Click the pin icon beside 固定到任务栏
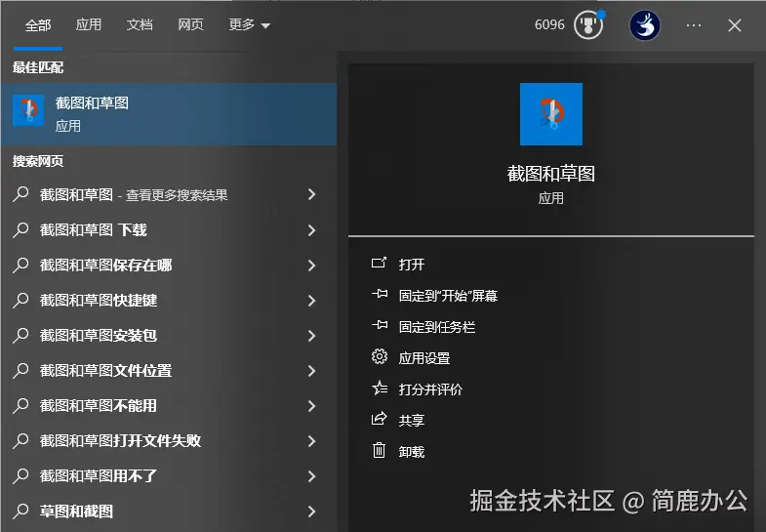The height and width of the screenshot is (532, 766). coord(380,325)
